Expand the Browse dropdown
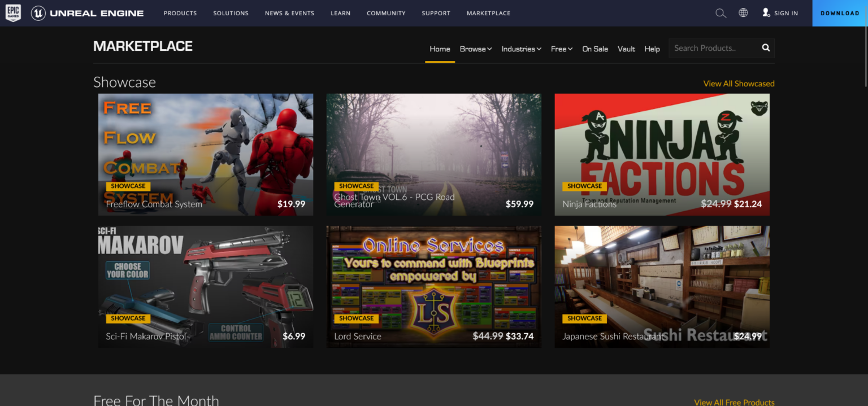Image resolution: width=868 pixels, height=406 pixels. 475,49
